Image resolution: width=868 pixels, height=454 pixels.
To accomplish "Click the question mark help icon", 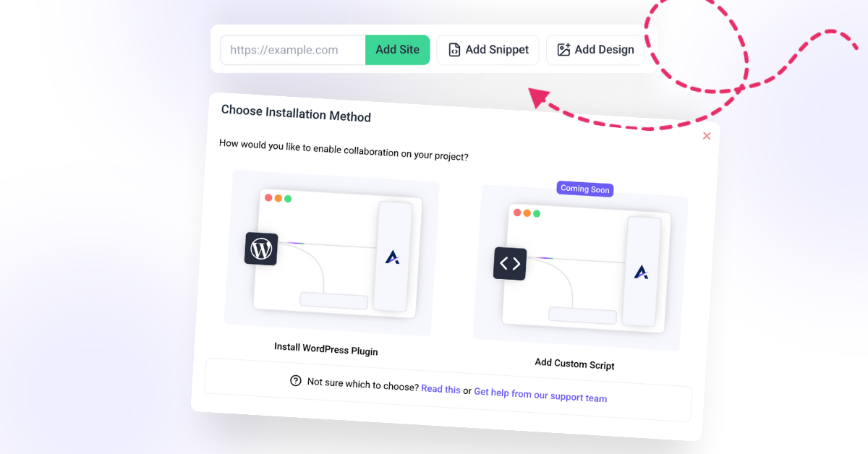I will pos(295,380).
